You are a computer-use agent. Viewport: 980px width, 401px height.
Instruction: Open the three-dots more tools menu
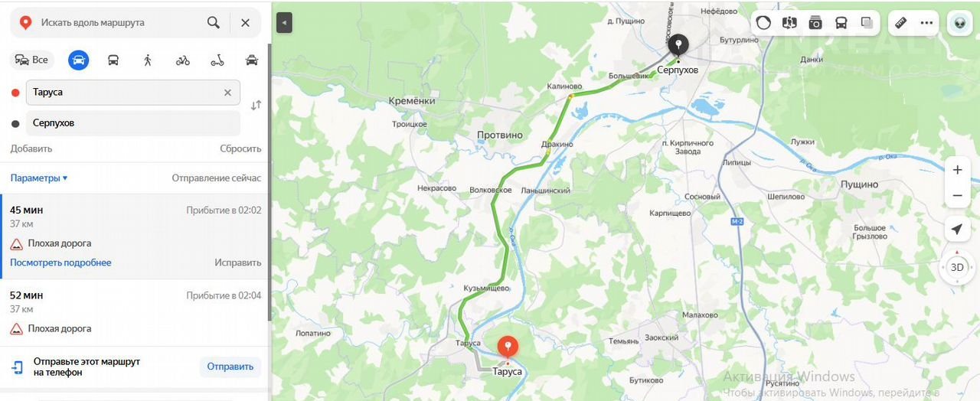(926, 23)
